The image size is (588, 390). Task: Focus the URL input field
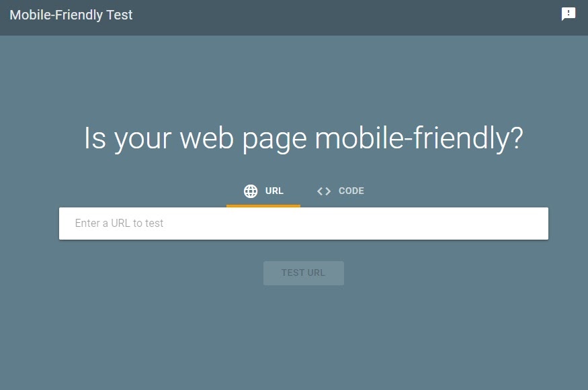tap(303, 224)
